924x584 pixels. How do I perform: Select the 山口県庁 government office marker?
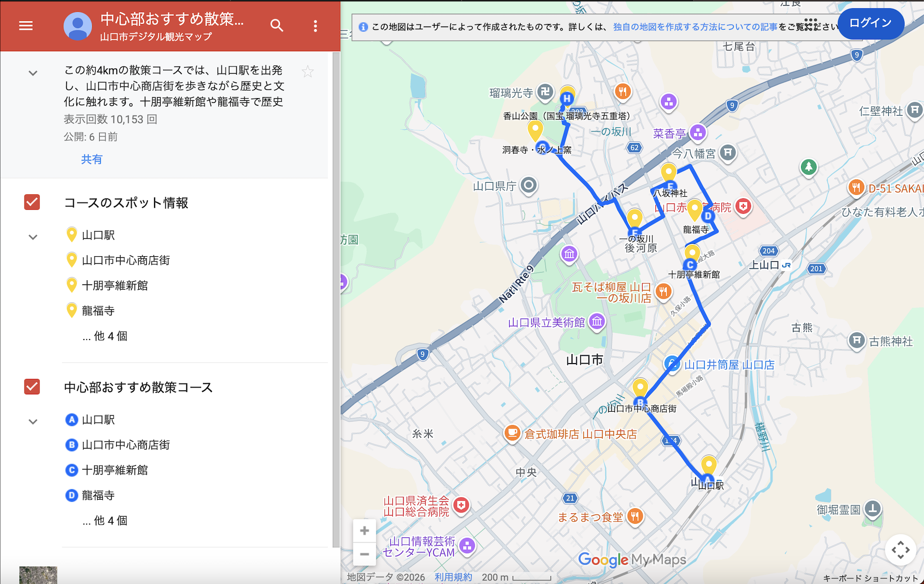coord(529,185)
